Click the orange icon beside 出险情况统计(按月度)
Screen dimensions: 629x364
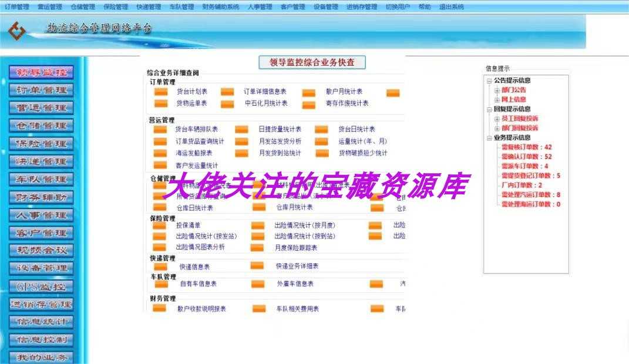click(258, 225)
